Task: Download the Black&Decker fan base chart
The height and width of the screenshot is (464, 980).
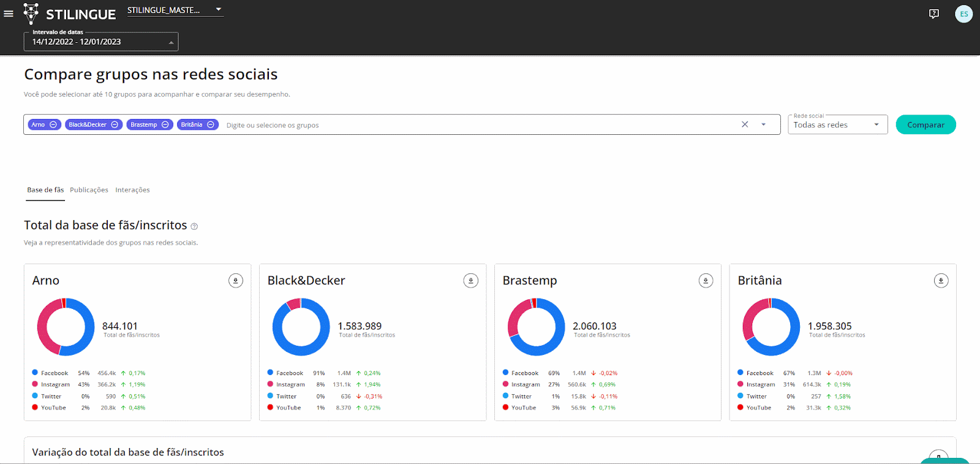Action: [470, 281]
